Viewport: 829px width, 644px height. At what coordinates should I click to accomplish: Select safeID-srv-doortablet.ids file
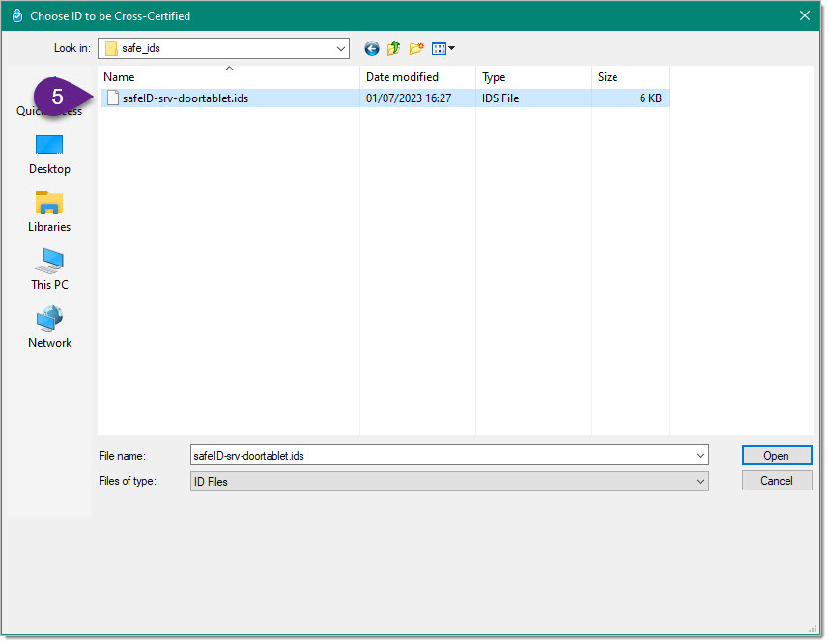[x=185, y=98]
